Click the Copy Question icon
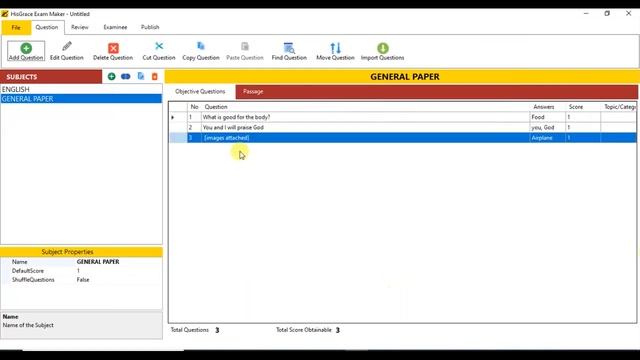Image resolution: width=640 pixels, height=360 pixels. 201,46
